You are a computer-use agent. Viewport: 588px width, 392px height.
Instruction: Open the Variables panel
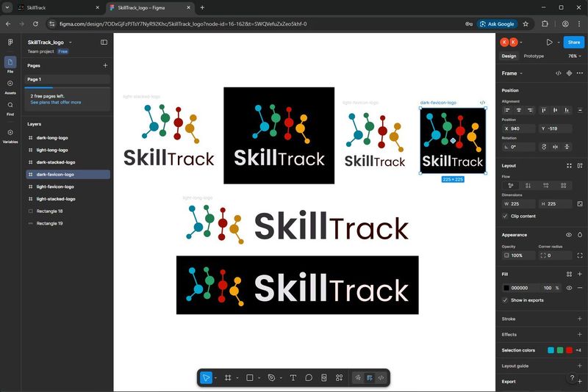[10, 136]
